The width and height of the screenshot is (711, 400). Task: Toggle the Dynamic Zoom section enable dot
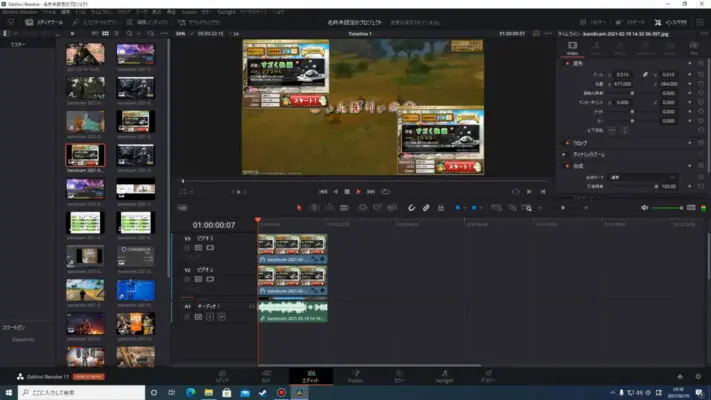564,155
